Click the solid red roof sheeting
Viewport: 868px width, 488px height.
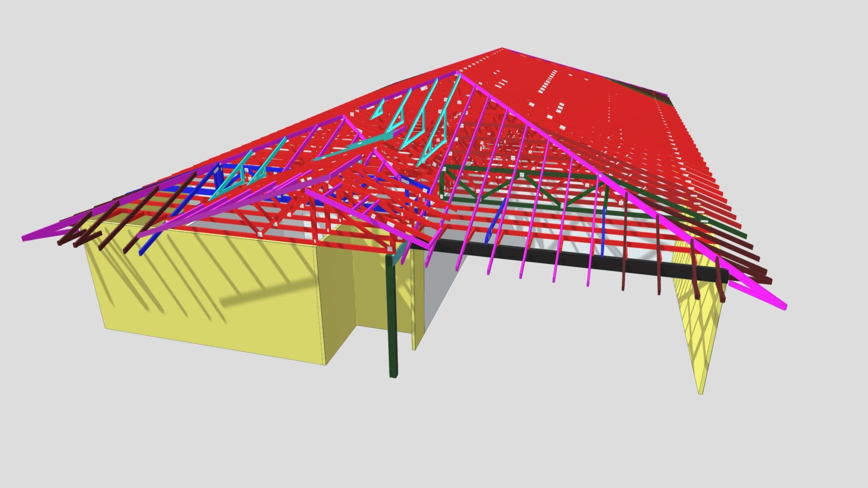610,113
